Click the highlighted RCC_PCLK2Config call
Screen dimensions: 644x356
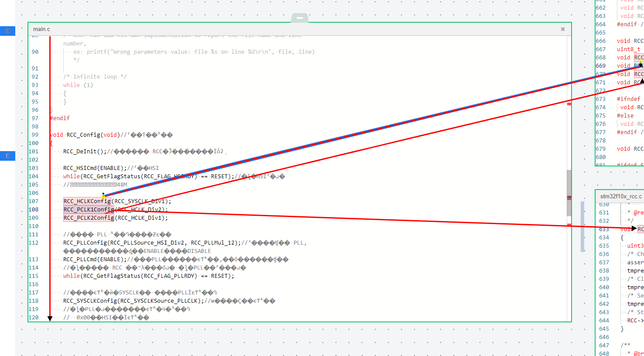pyautogui.click(x=89, y=218)
